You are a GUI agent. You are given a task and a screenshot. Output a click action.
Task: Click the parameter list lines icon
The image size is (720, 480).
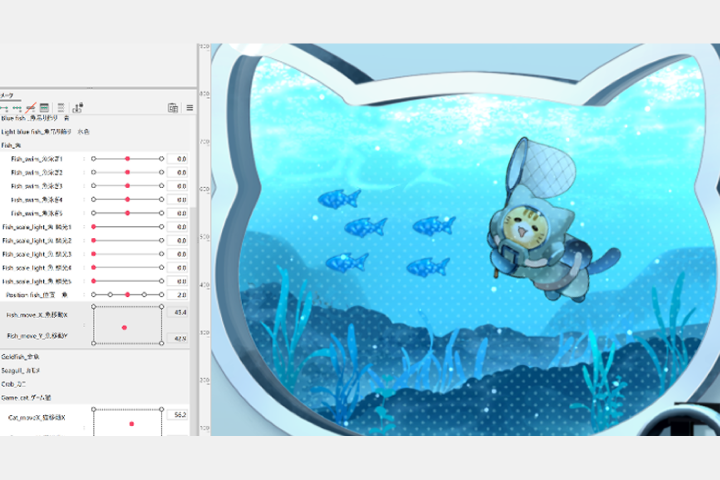tap(61, 108)
